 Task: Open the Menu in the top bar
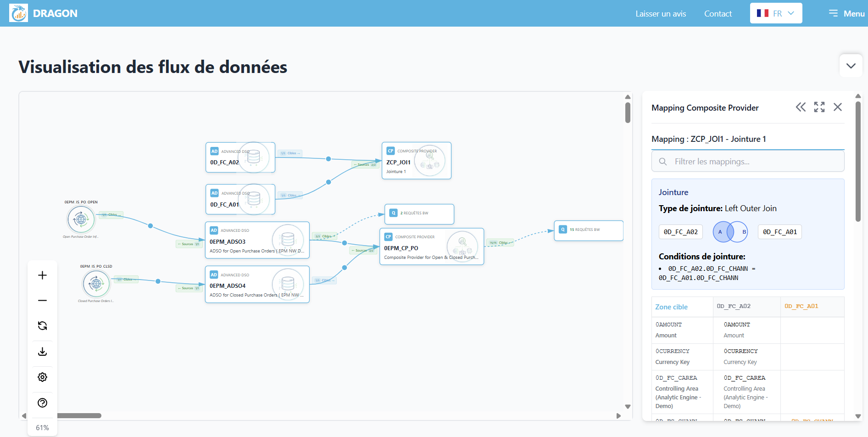846,13
